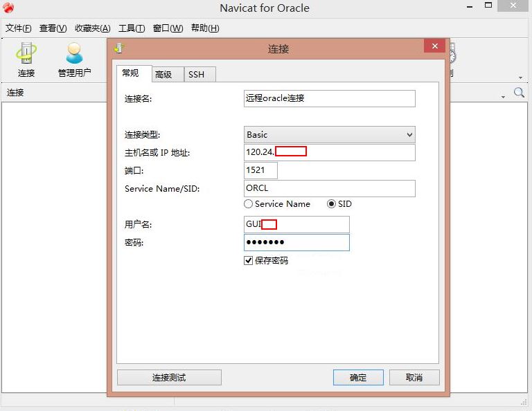Open dropdown arrow next to search icon
Image resolution: width=532 pixels, height=411 pixels.
pyautogui.click(x=503, y=98)
